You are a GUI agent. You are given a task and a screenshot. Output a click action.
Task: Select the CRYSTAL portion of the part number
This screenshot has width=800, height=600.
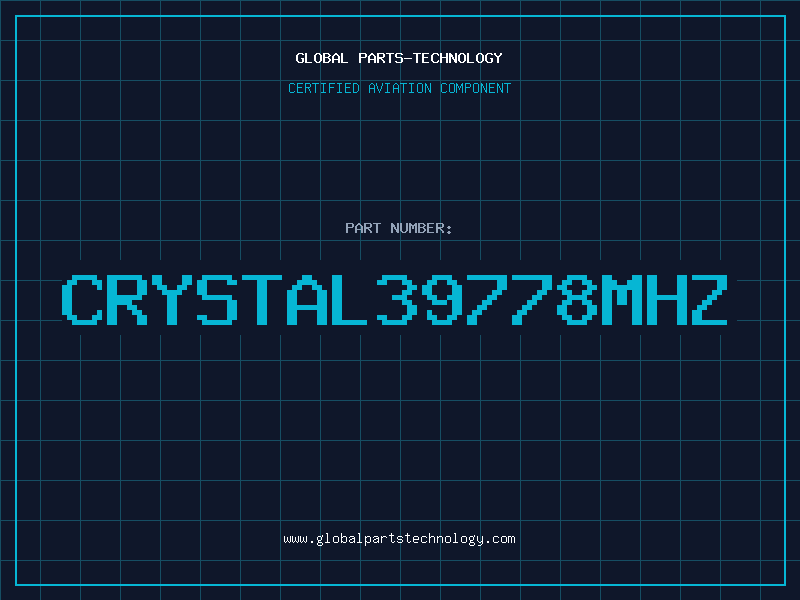[214, 300]
